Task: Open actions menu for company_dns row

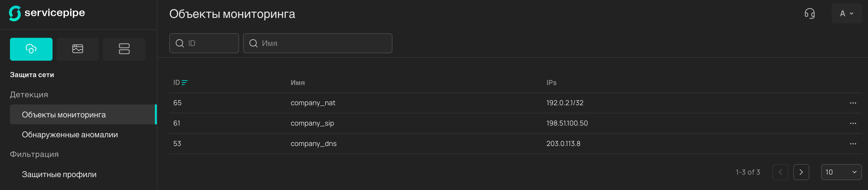Action: [853, 144]
